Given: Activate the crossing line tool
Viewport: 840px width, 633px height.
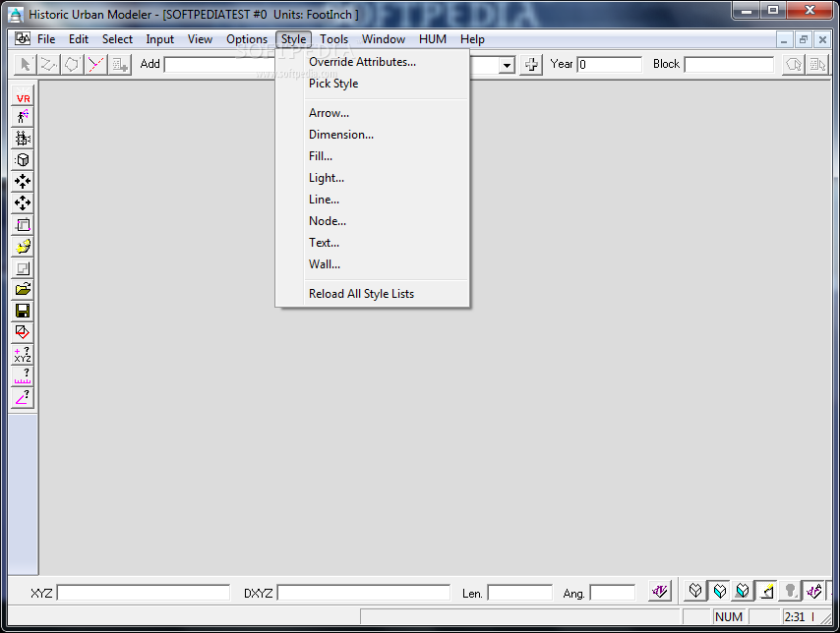Looking at the screenshot, I should click(95, 64).
